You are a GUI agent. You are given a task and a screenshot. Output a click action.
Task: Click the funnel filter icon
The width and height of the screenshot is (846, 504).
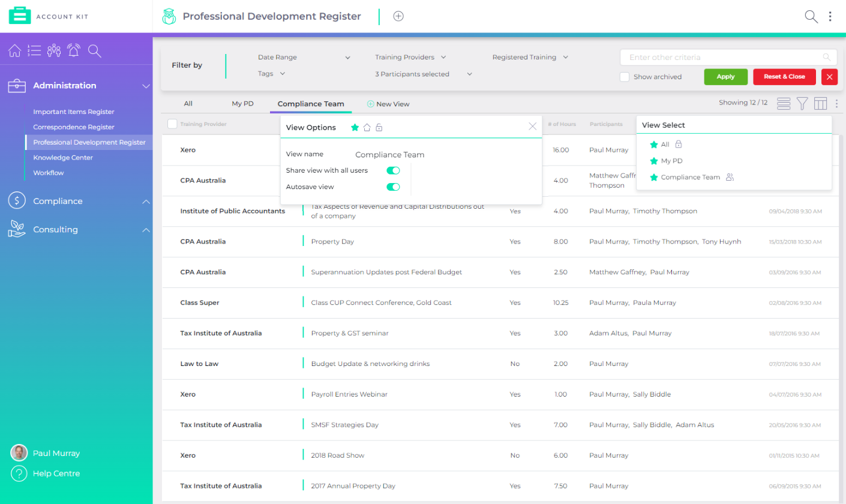pos(802,104)
